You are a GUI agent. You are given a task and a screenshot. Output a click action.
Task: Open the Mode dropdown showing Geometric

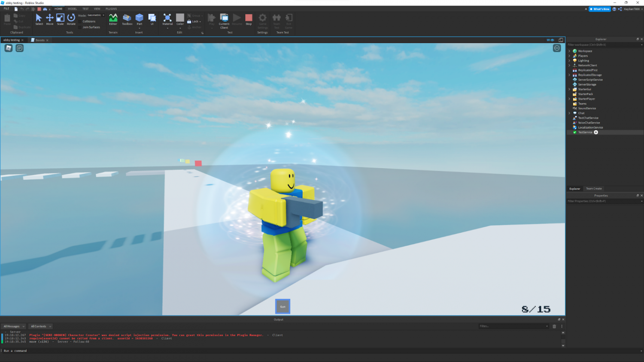point(95,15)
